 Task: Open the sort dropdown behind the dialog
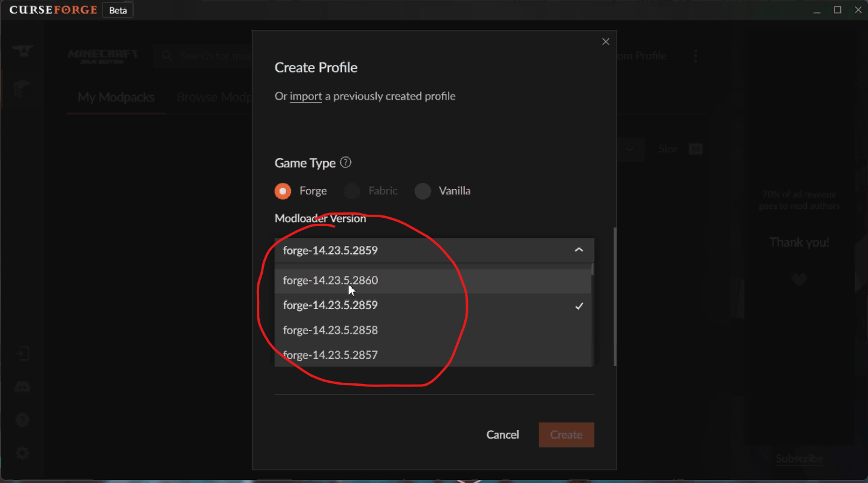pyautogui.click(x=630, y=149)
